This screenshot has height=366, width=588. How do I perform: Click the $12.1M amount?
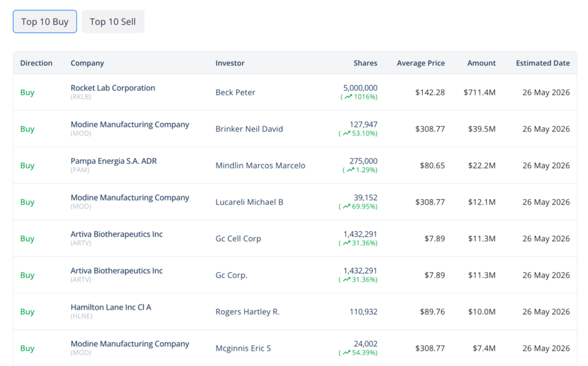tap(482, 202)
